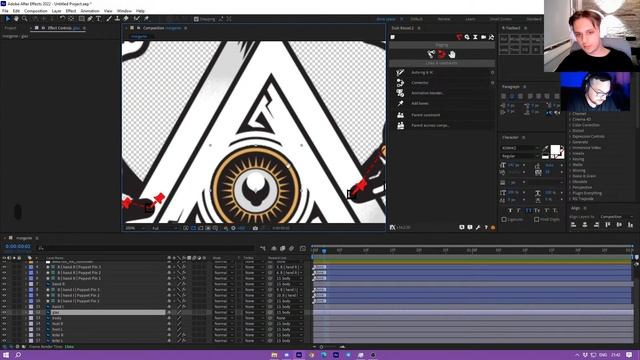This screenshot has width=640, height=360.
Task: Click the Connector icon in Duik
Action: pos(400,83)
